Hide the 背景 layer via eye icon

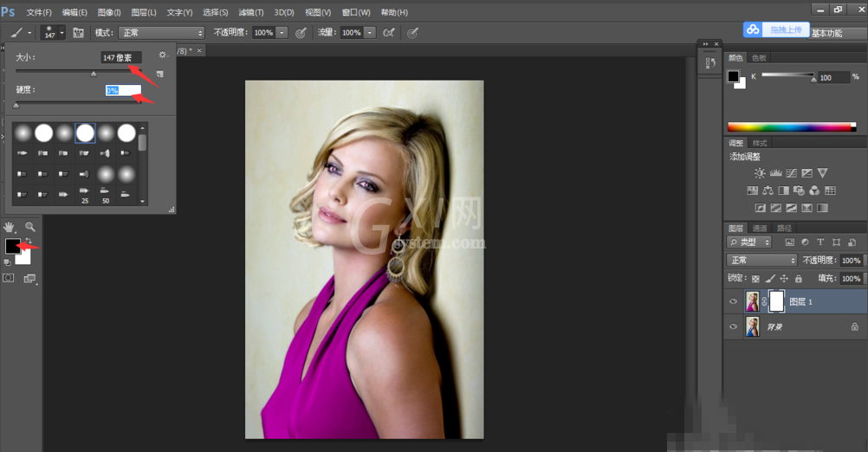click(x=734, y=327)
